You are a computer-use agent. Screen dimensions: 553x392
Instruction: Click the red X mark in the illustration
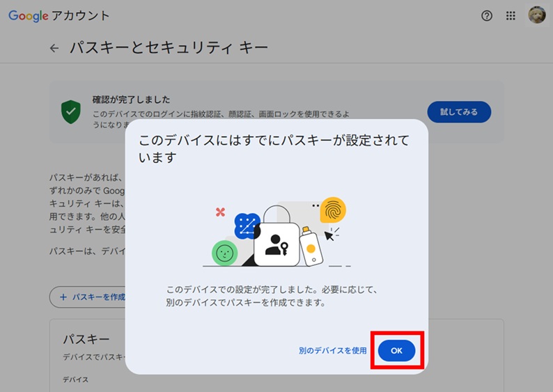click(220, 212)
